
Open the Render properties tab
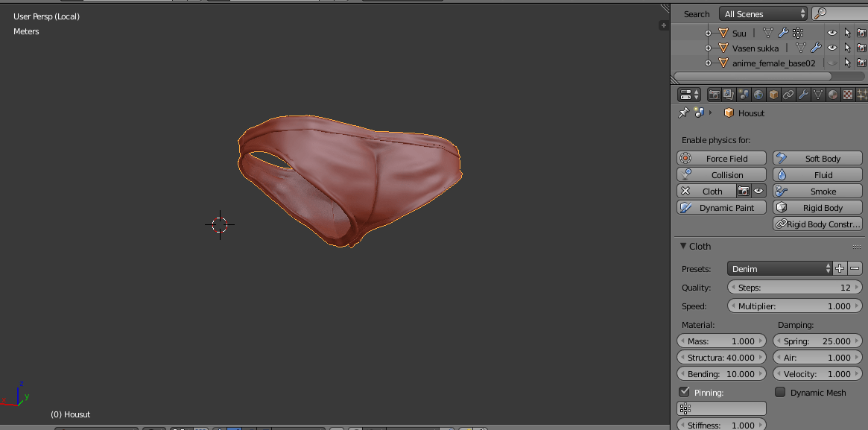pos(715,95)
